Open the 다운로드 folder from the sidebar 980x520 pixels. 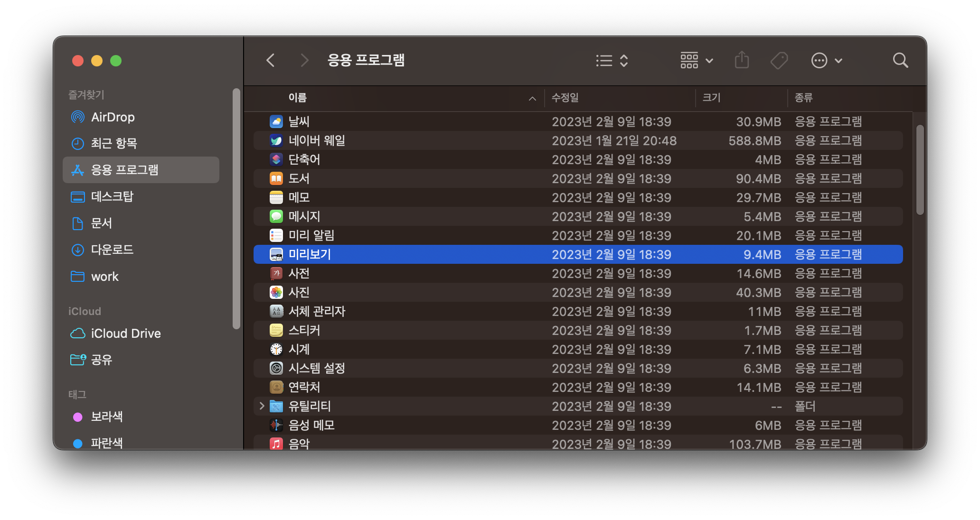point(112,250)
